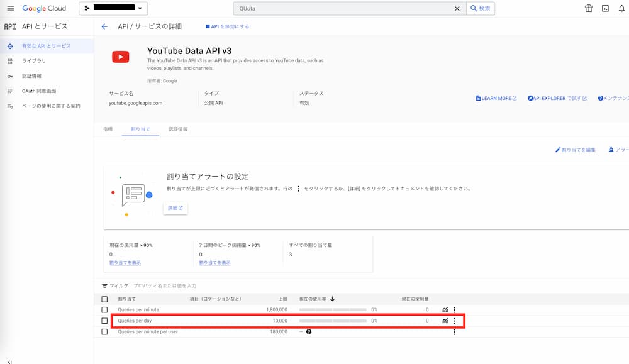This screenshot has width=629, height=364.
Task: Click the YouTube logo icon
Action: click(x=120, y=57)
